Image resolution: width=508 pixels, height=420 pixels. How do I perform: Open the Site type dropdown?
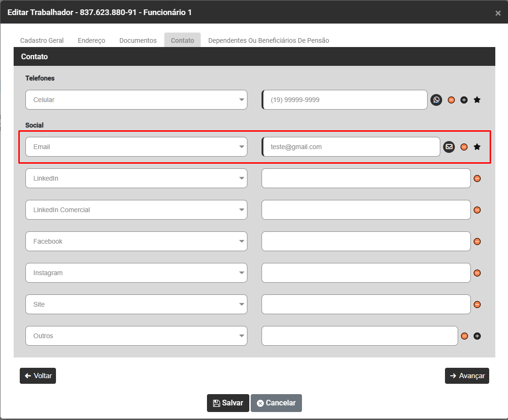(136, 304)
